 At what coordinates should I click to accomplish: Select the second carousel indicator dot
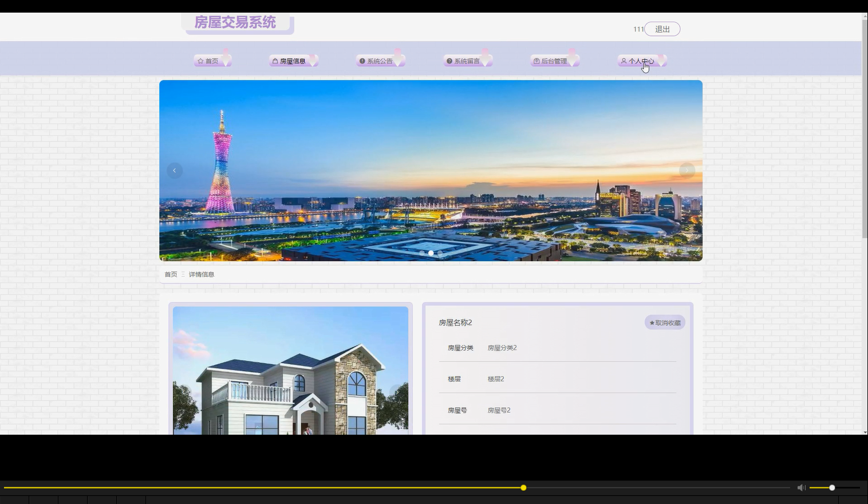coord(431,253)
